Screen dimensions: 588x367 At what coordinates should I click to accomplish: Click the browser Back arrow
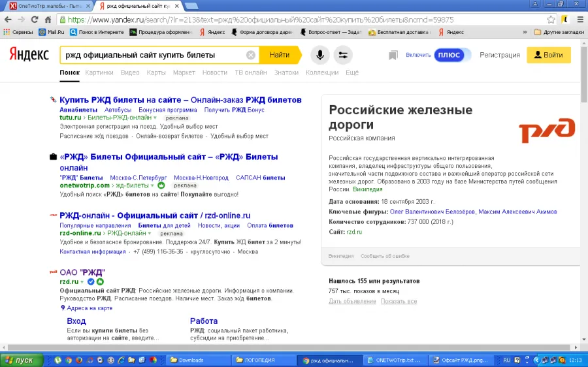(x=8, y=20)
